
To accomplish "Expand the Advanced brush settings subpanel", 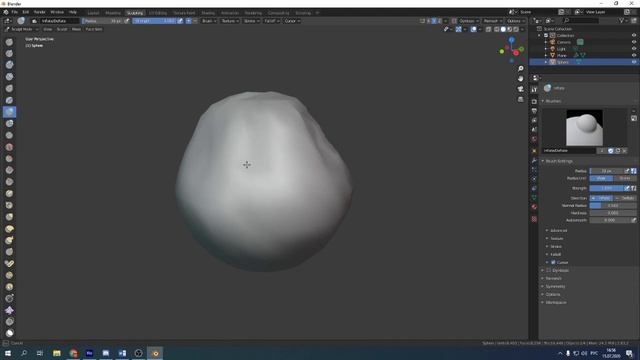I will pyautogui.click(x=557, y=231).
